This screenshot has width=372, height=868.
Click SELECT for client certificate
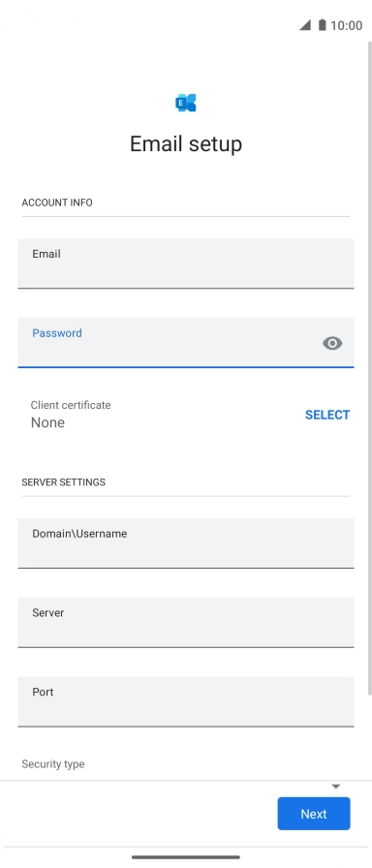327,415
